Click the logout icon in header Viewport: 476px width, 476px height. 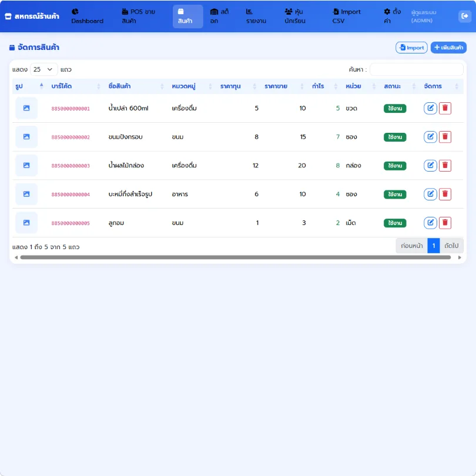click(464, 16)
